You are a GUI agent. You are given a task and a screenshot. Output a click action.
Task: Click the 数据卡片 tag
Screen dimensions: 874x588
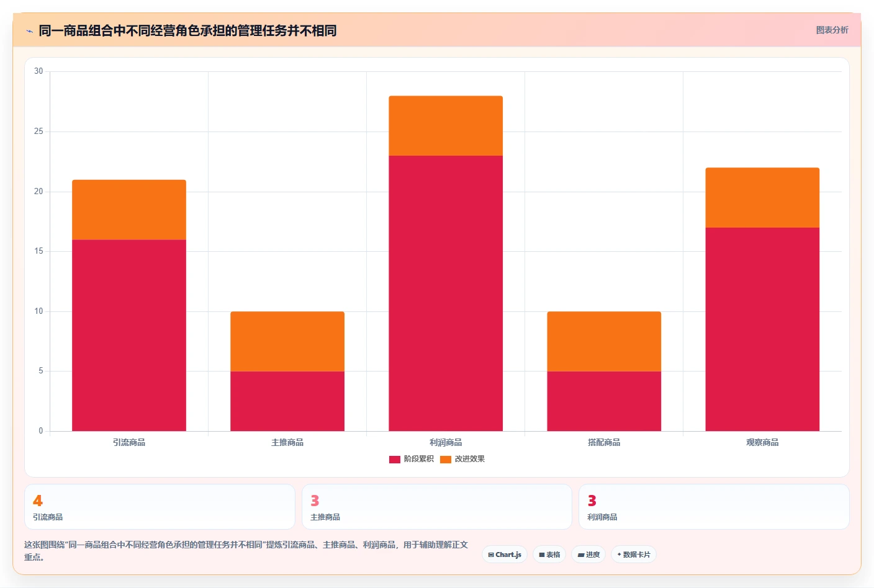(634, 555)
